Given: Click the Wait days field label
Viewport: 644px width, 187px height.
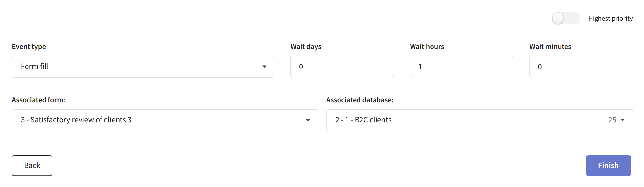Looking at the screenshot, I should [x=306, y=47].
